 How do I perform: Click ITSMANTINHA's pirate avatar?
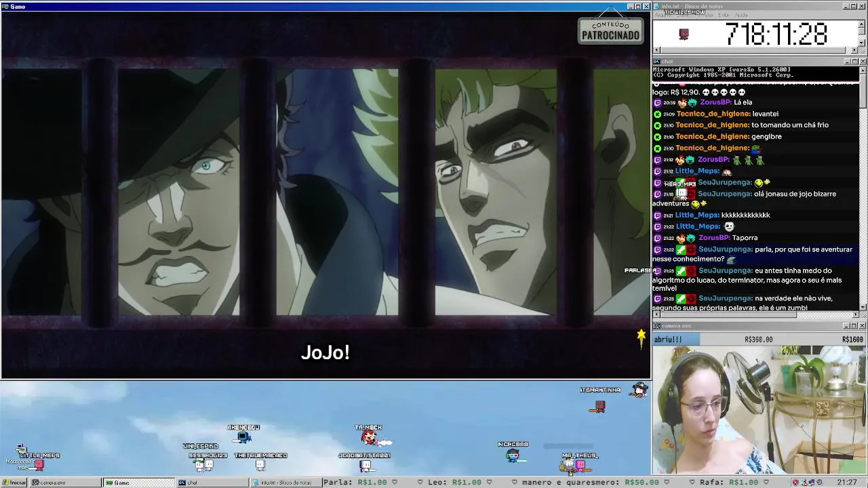point(638,390)
